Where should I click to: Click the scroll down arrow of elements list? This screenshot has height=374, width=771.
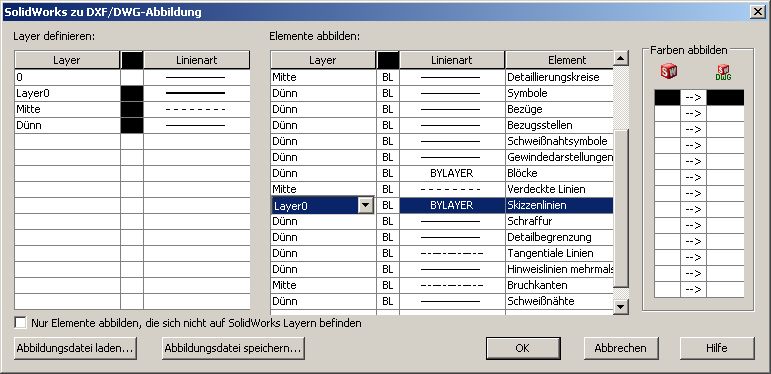622,307
